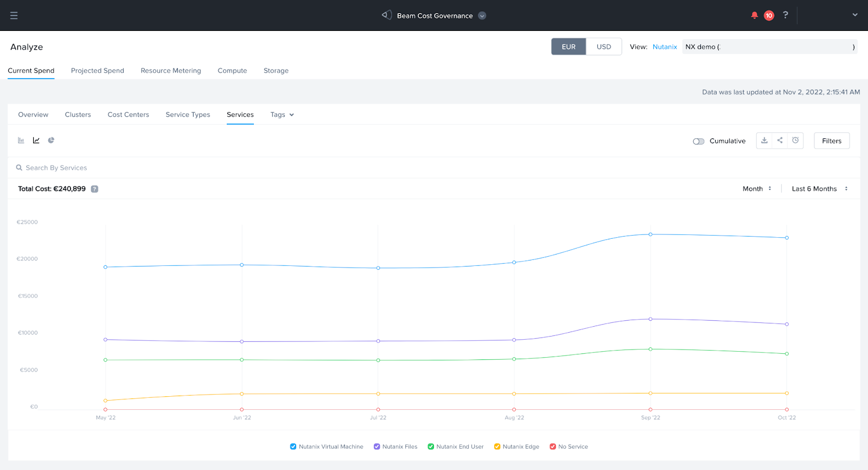Screen dimensions: 868x470
Task: Expand the Tags dropdown
Action: 282,115
